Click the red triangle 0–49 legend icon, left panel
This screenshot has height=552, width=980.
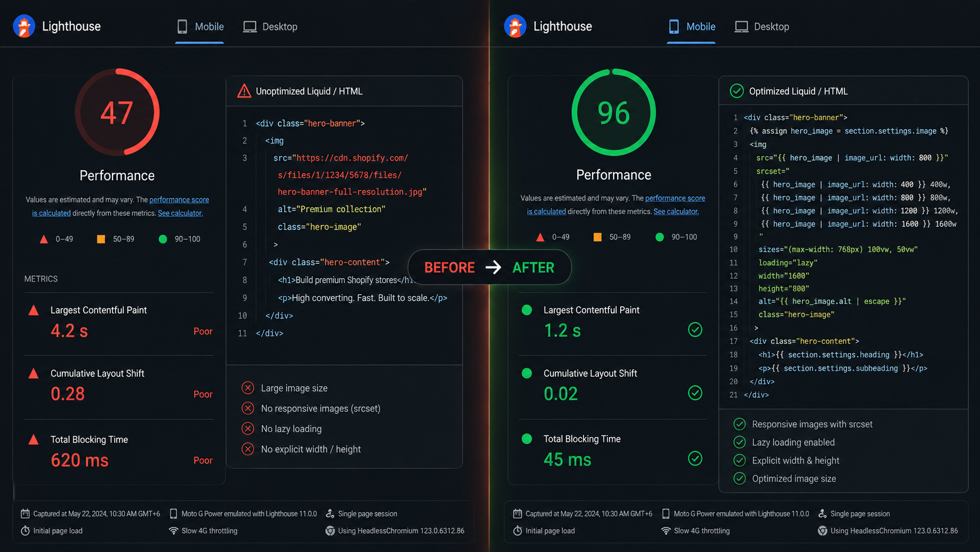43,239
